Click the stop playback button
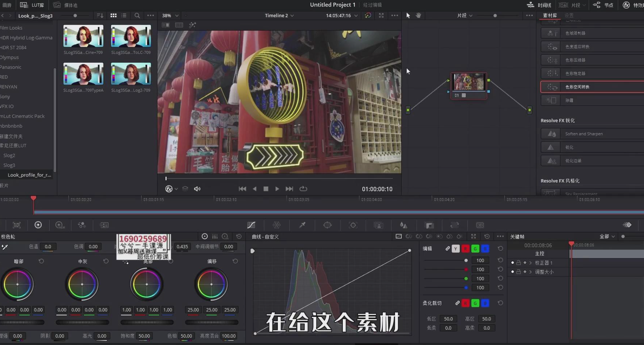 tap(266, 189)
